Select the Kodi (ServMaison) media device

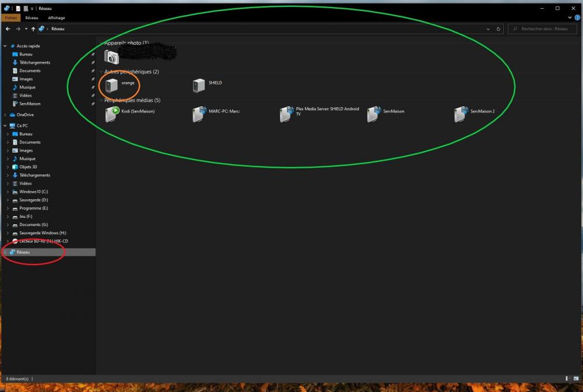[130, 114]
